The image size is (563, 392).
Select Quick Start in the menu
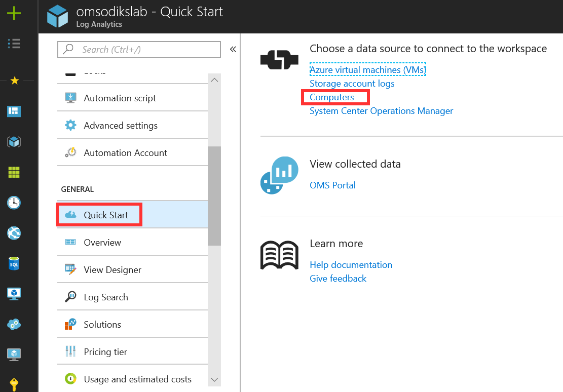pyautogui.click(x=132, y=215)
